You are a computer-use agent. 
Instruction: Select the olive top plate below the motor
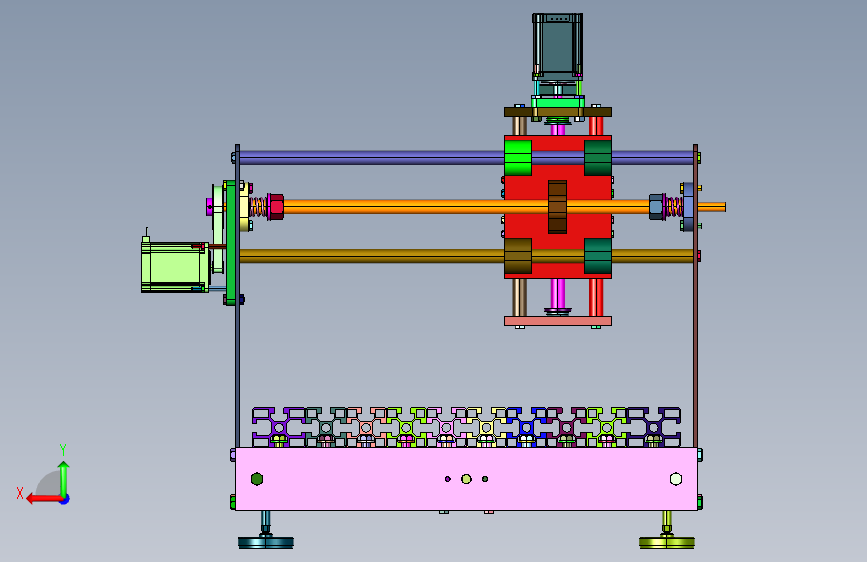click(x=558, y=112)
